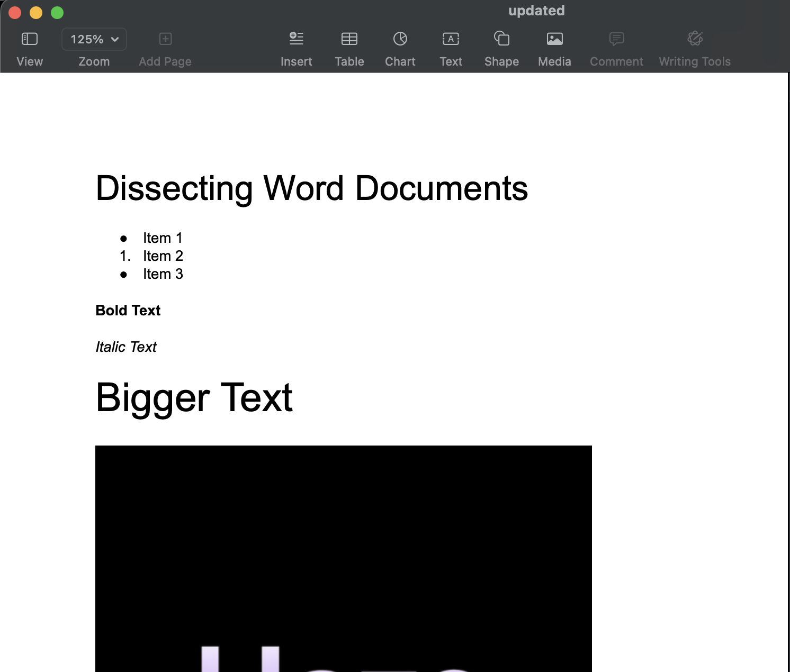Click the document title 'updated'
790x672 pixels.
(x=536, y=11)
